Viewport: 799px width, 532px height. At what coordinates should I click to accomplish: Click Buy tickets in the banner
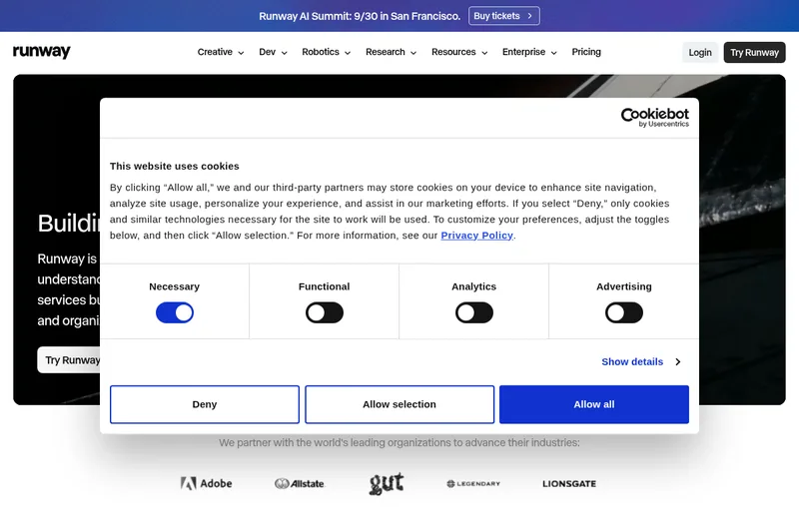coord(504,16)
